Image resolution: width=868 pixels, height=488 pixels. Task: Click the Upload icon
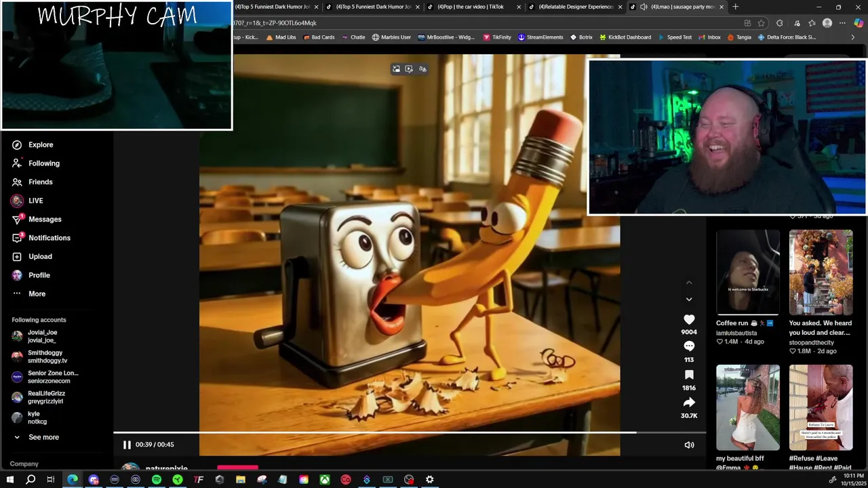coord(17,257)
